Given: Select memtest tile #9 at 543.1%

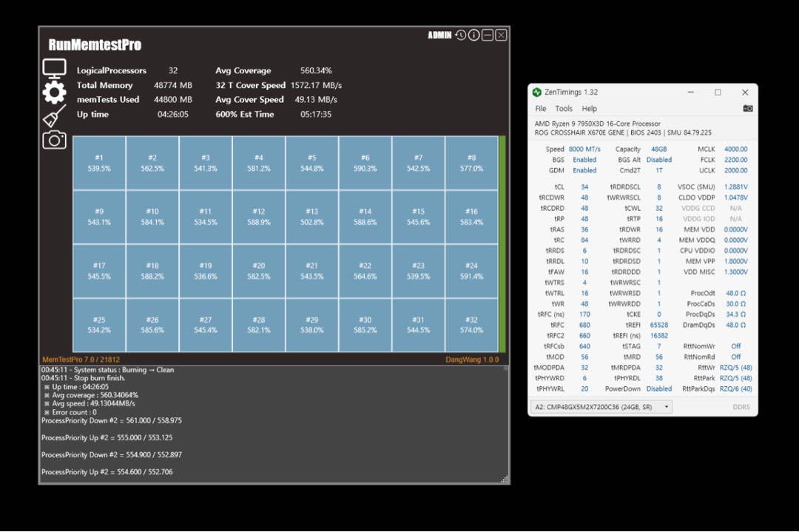Looking at the screenshot, I should tap(99, 217).
